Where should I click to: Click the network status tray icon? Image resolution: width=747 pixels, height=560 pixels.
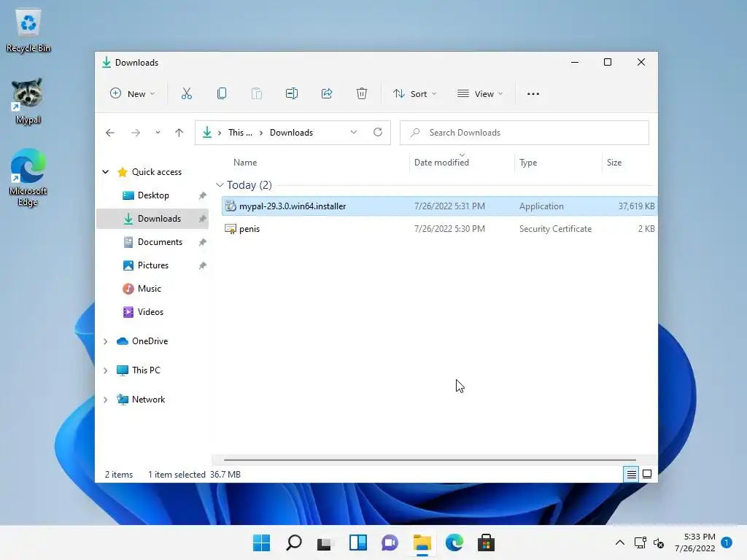(x=640, y=542)
